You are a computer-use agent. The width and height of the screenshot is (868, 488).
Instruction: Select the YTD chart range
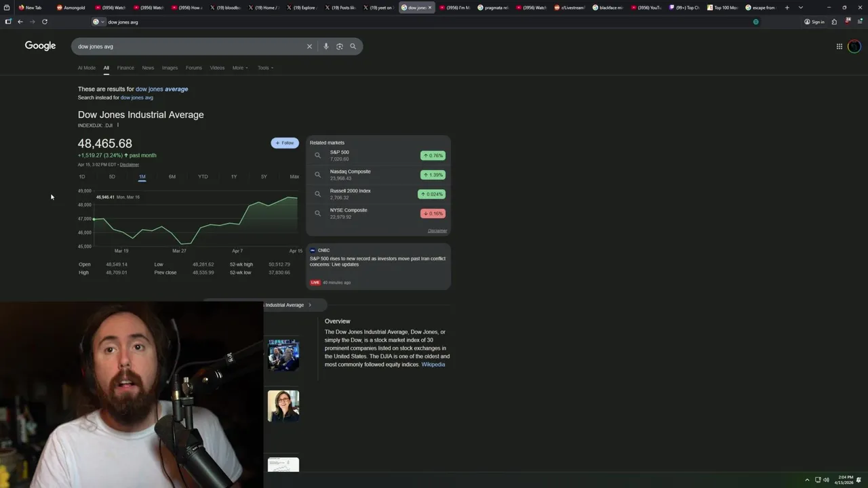click(203, 177)
